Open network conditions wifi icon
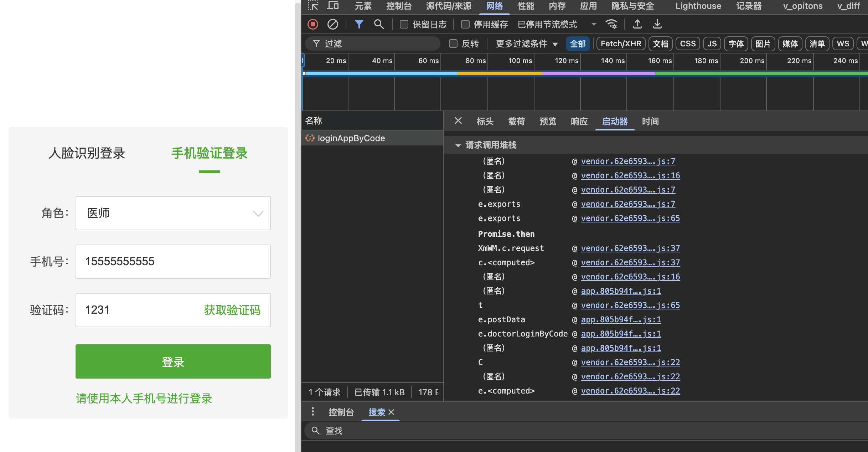The image size is (868, 452). [x=611, y=24]
